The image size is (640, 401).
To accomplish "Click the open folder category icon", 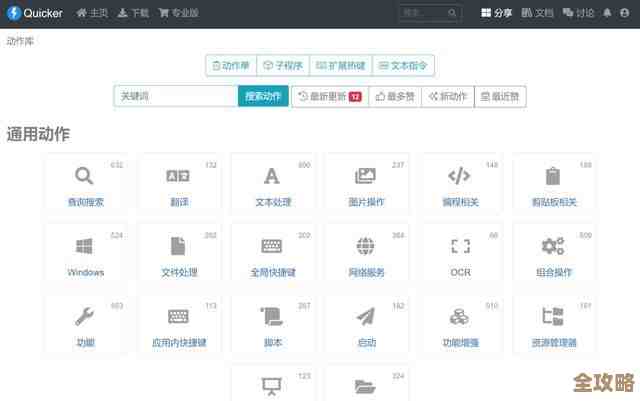I will (x=365, y=387).
